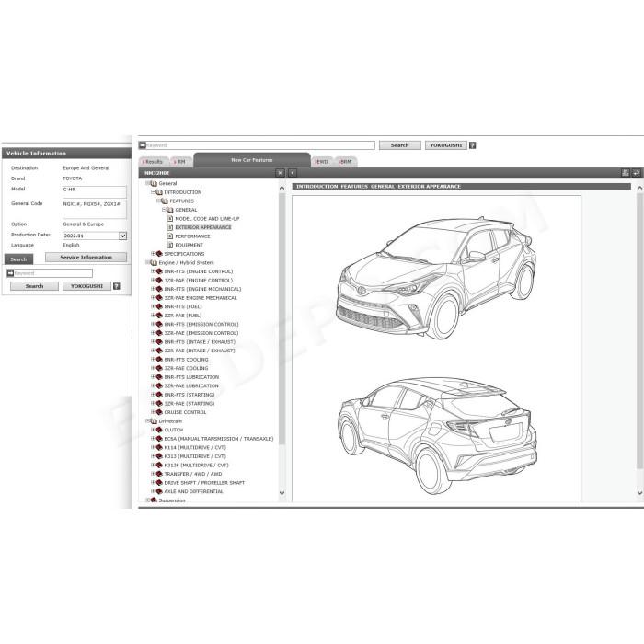The height and width of the screenshot is (644, 644).
Task: Focus the top keyword search field
Action: (260, 145)
